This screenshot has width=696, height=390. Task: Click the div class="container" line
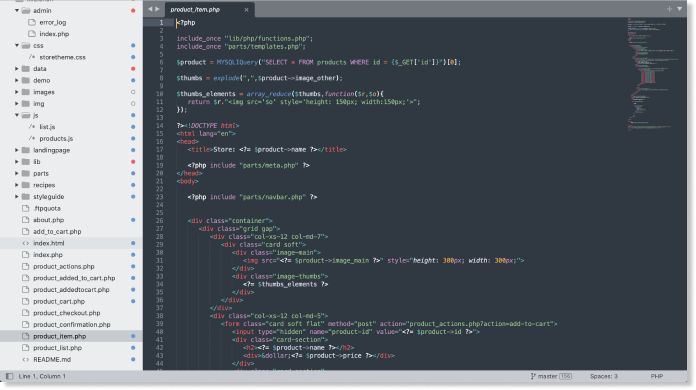[229, 221]
